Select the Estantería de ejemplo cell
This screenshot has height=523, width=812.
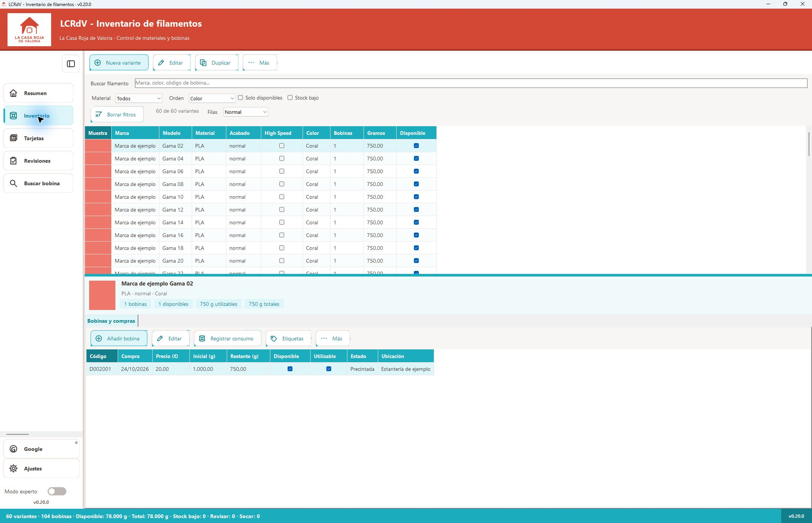[x=406, y=369]
